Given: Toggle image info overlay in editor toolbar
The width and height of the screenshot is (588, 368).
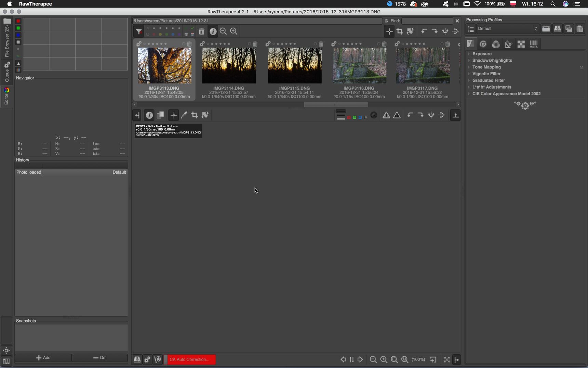Looking at the screenshot, I should tap(149, 115).
